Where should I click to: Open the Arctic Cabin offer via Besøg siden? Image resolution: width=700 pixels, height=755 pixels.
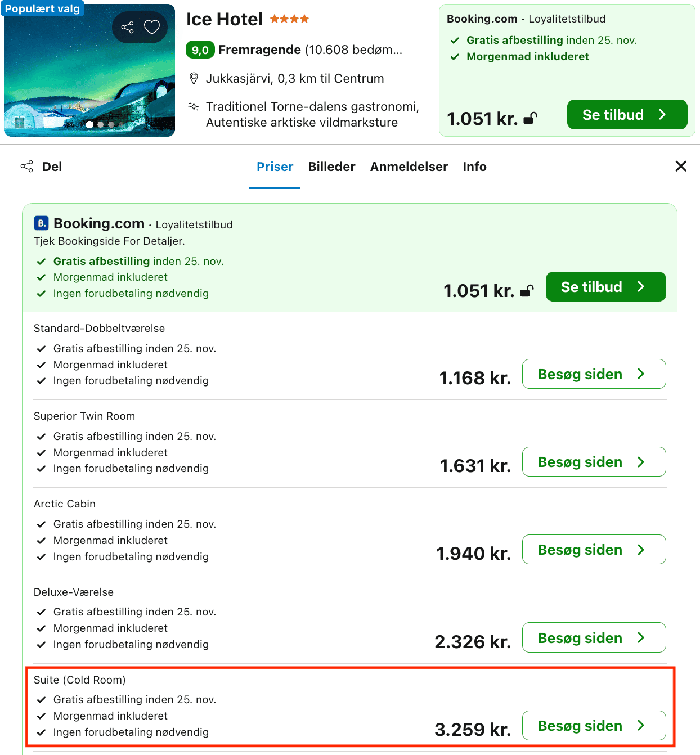click(594, 550)
